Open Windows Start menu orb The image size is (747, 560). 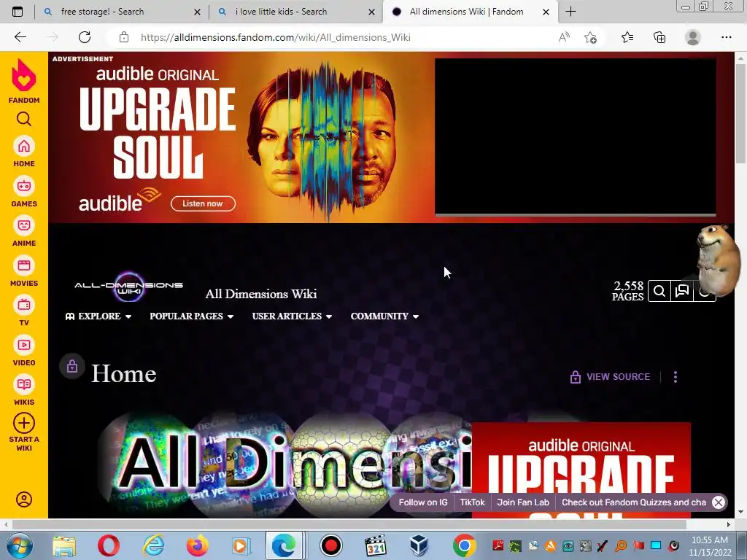click(x=19, y=545)
